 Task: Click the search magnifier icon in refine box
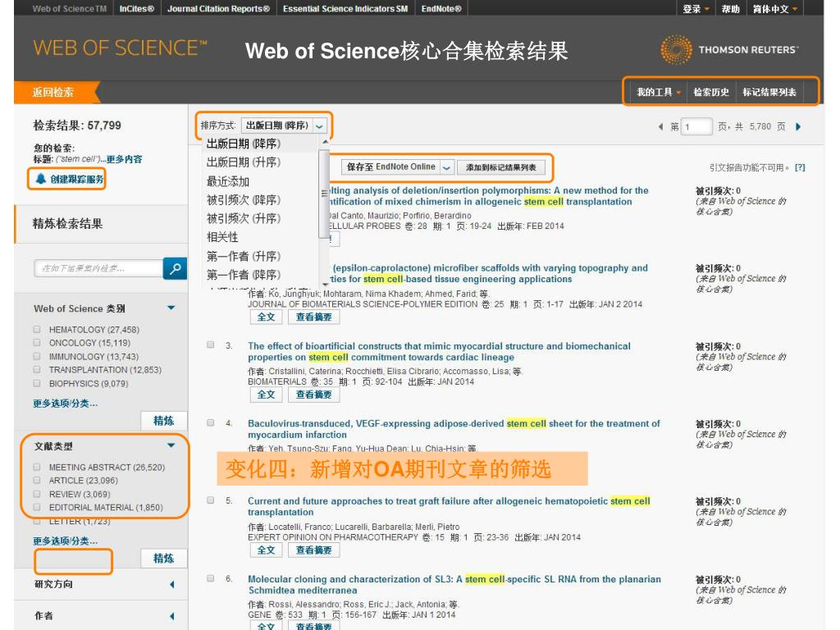coord(175,268)
